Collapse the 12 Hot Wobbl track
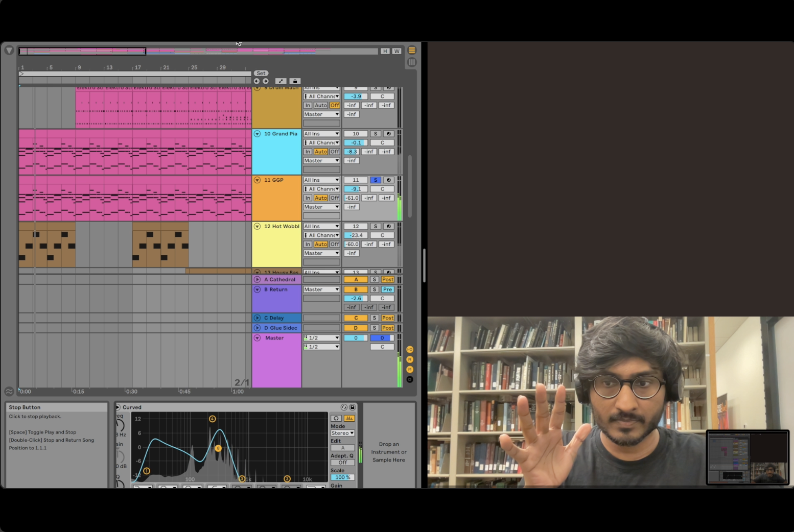The height and width of the screenshot is (532, 794). 258,226
